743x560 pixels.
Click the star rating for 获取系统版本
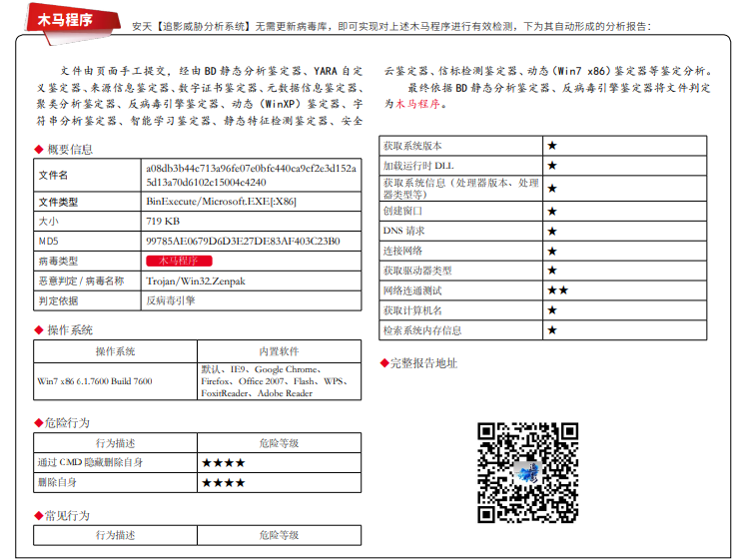tap(552, 146)
